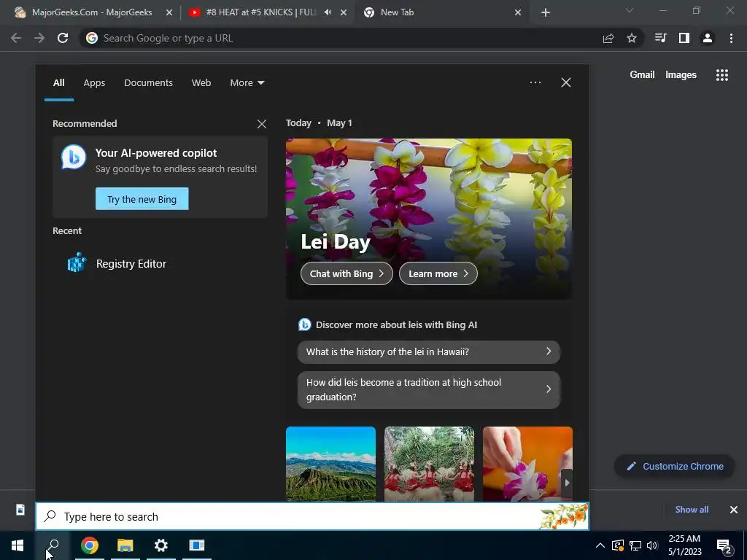The width and height of the screenshot is (747, 560).
Task: Toggle Chrome side panel
Action: point(684,38)
